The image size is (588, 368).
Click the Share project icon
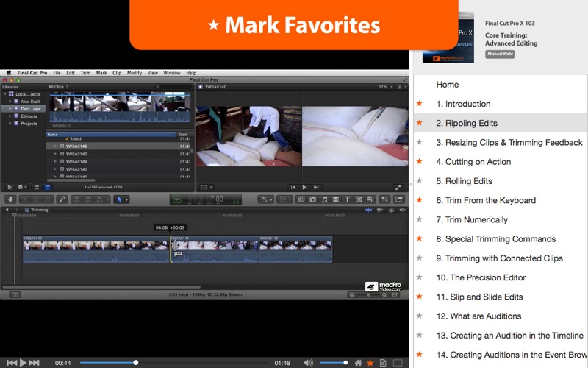point(398,199)
